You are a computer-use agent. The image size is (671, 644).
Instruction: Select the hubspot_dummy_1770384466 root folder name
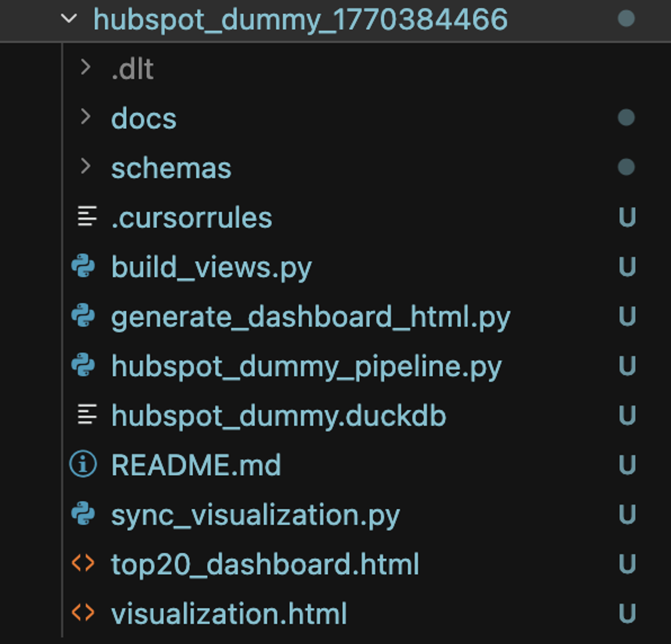click(x=301, y=20)
